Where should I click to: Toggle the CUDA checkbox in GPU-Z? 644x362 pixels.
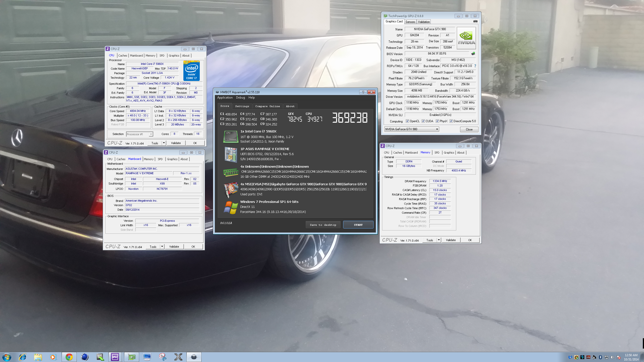coord(423,121)
